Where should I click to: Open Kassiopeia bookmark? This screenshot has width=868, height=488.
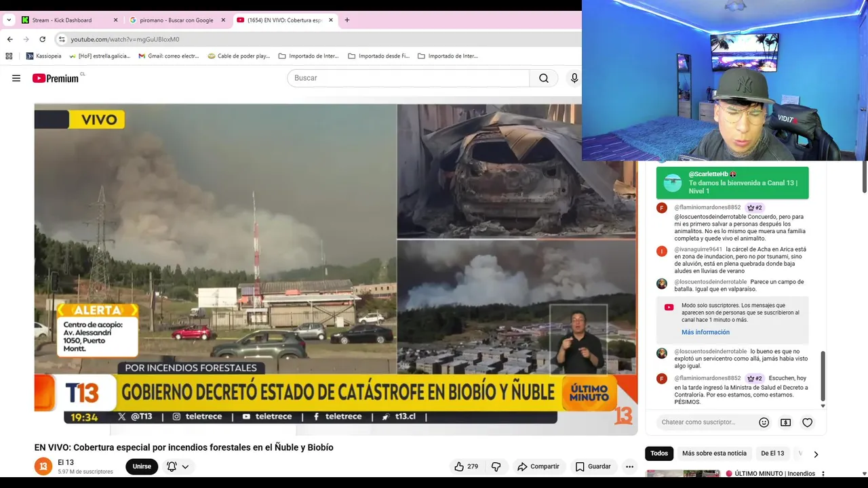[x=43, y=56]
